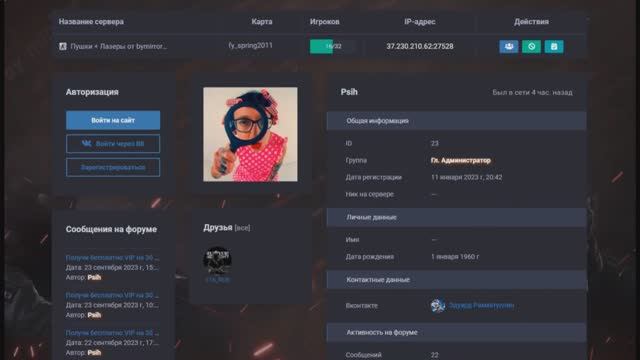
Task: Click friend's name link under avatar
Action: (218, 280)
